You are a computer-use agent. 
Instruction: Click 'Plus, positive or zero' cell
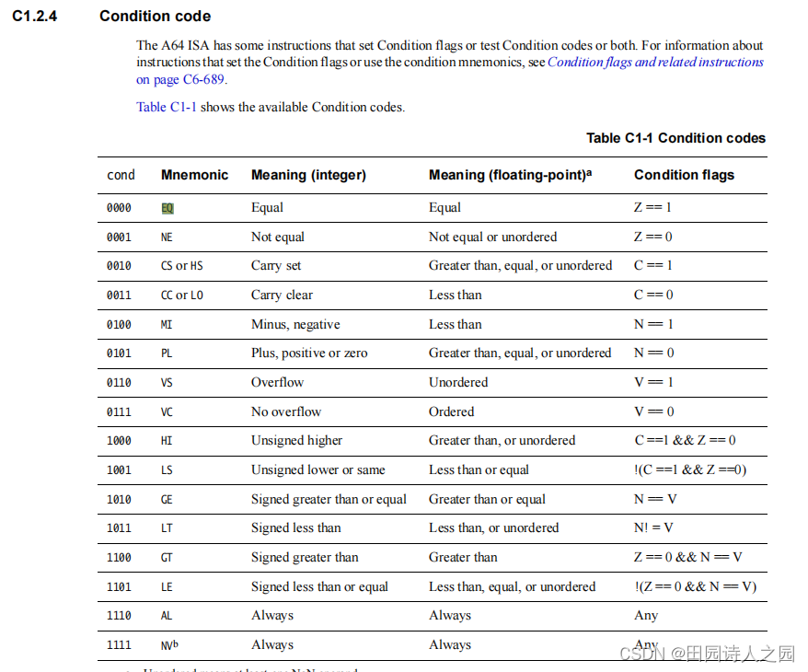coord(309,353)
